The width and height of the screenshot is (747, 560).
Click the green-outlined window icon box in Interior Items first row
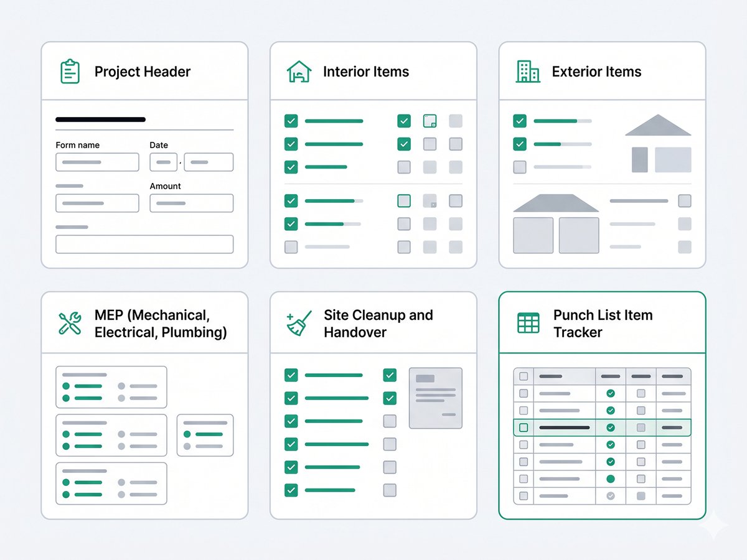tap(430, 121)
